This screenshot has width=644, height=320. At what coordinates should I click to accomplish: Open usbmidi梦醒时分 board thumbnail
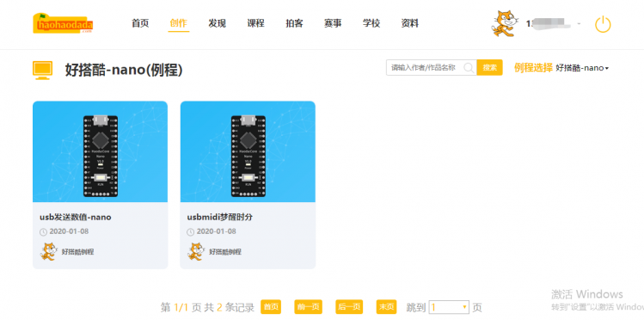[248, 151]
